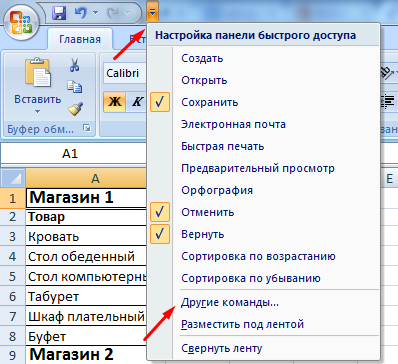Click the Save floppy disk icon

59,13
